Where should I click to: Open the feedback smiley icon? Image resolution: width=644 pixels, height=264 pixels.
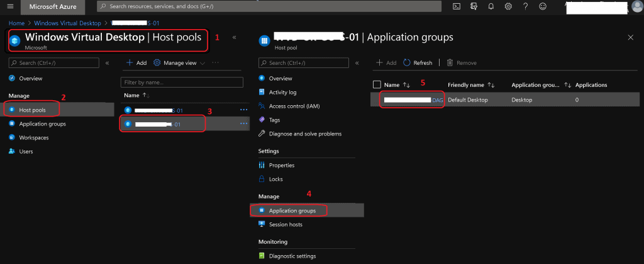coord(543,6)
